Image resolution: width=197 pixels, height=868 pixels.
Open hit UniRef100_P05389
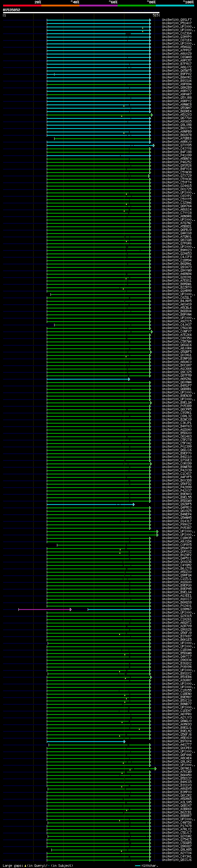point(177,406)
